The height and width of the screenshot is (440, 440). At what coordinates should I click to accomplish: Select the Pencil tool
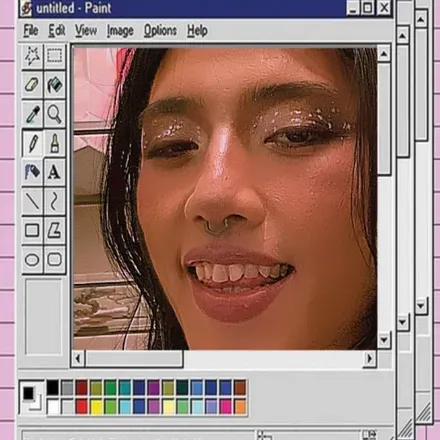[32, 143]
